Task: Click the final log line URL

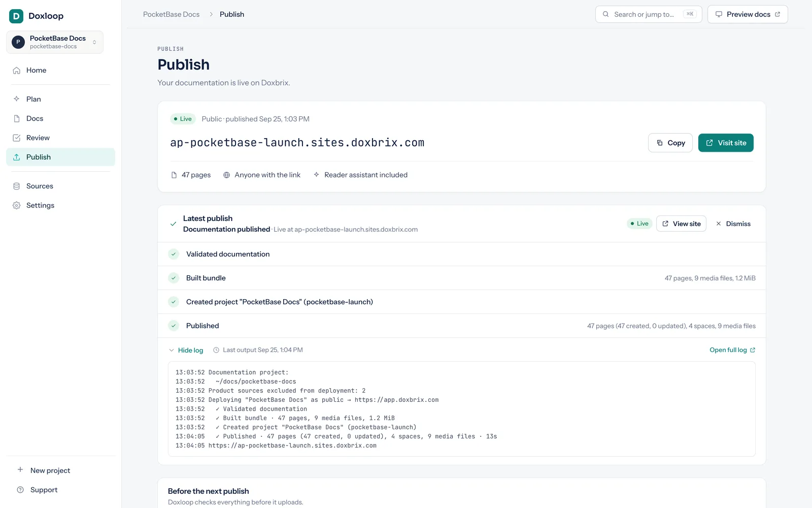Action: (x=292, y=446)
